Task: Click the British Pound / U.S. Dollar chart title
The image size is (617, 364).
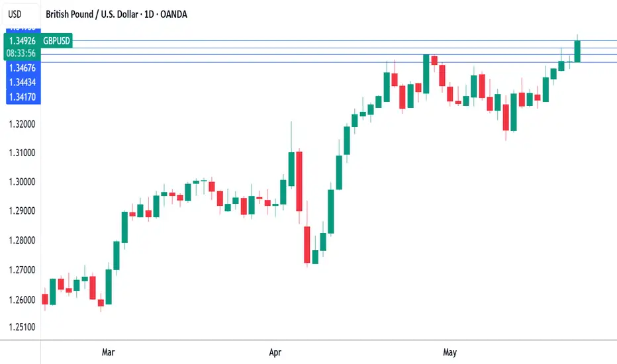Action: tap(117, 15)
